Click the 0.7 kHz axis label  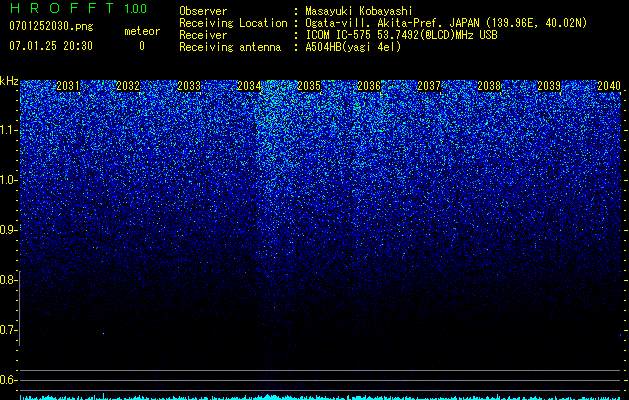(x=8, y=330)
